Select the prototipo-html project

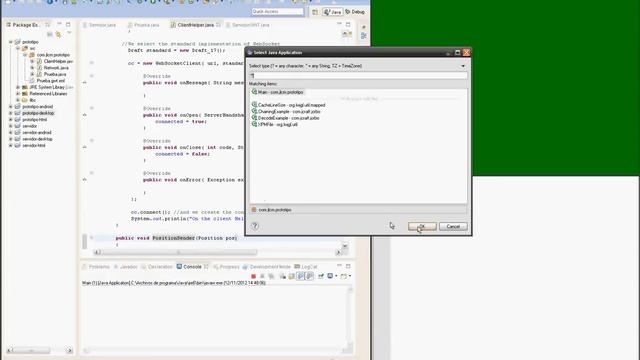(x=31, y=120)
